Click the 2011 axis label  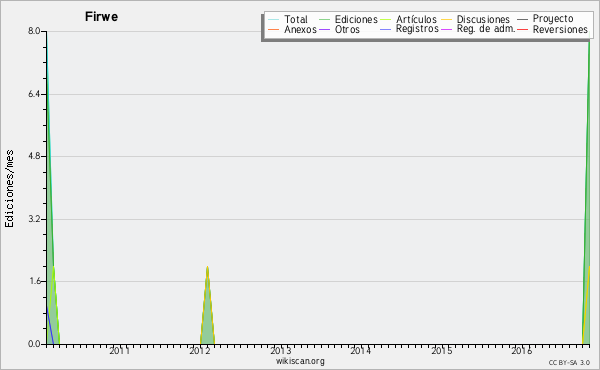pos(119,350)
